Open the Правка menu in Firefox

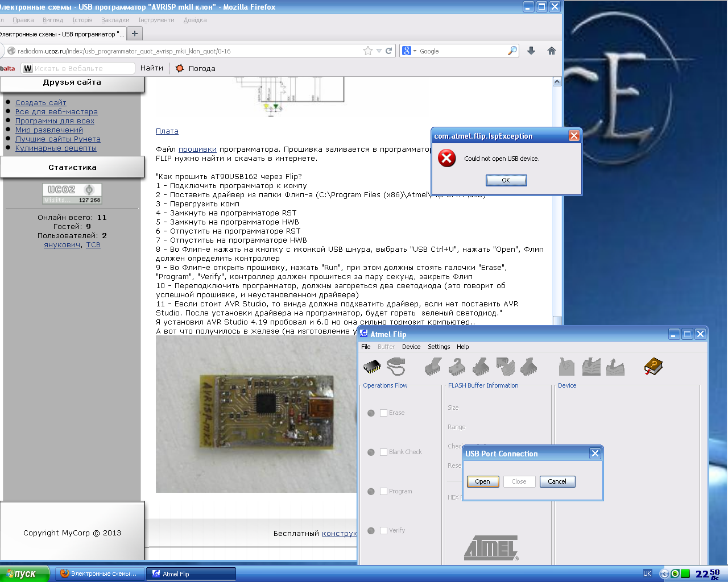[23, 20]
